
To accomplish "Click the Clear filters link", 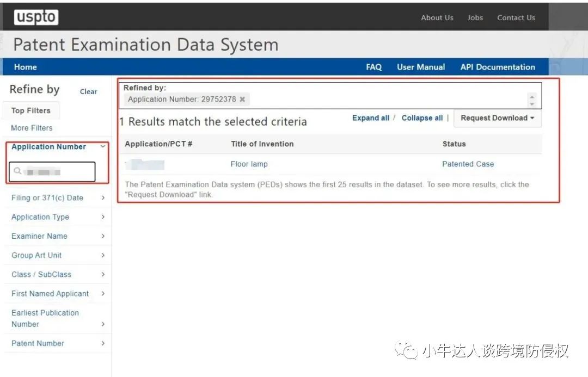I will tap(88, 91).
